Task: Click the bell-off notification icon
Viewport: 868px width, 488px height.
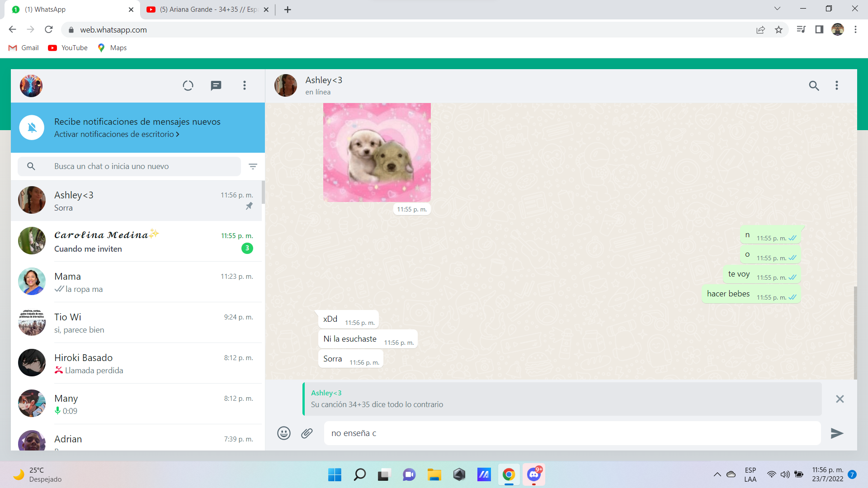Action: click(32, 127)
